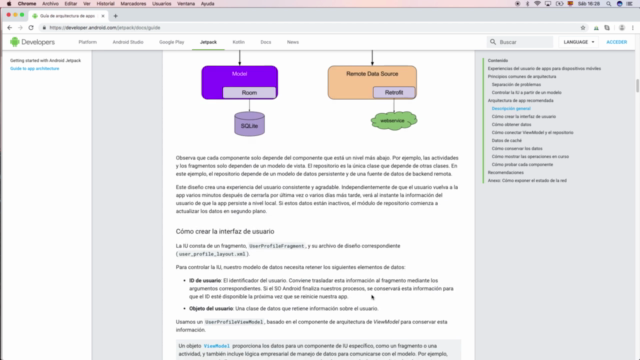The width and height of the screenshot is (640, 360).
Task: Open Guide to app architecture link
Action: pyautogui.click(x=35, y=69)
